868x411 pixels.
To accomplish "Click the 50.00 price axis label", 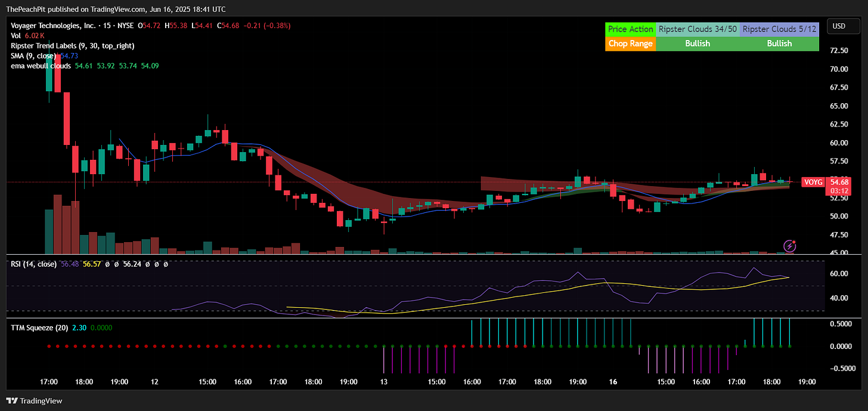I will tap(839, 217).
